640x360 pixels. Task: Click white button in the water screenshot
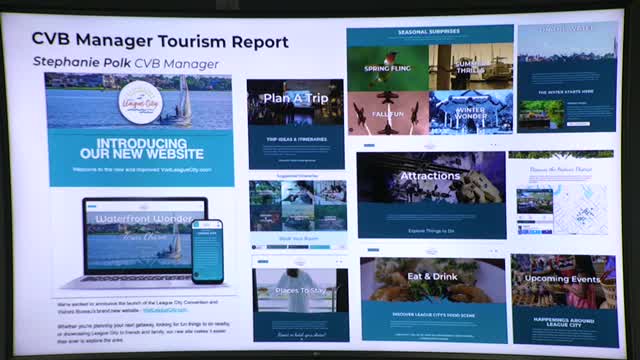coord(578,124)
